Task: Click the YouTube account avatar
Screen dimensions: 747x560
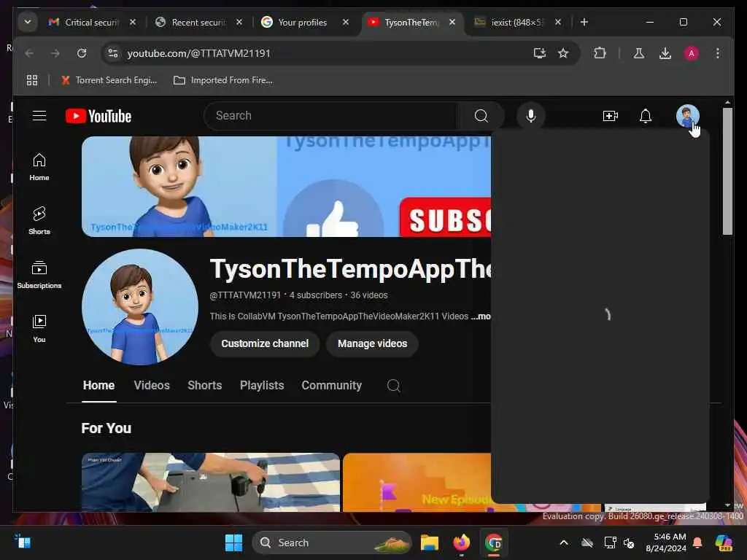Action: tap(687, 116)
